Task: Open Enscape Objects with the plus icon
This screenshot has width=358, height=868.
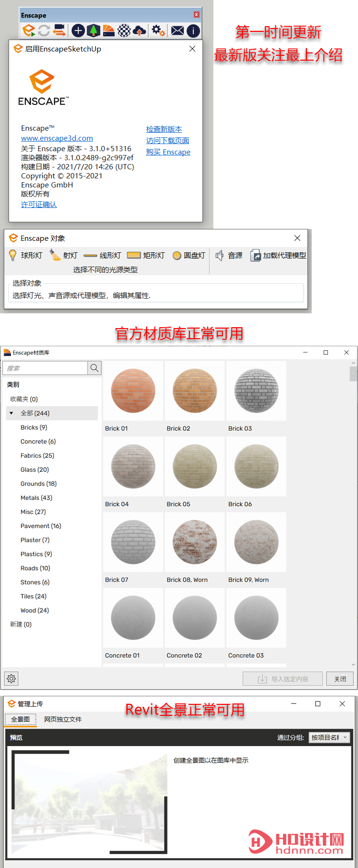Action: [x=78, y=31]
